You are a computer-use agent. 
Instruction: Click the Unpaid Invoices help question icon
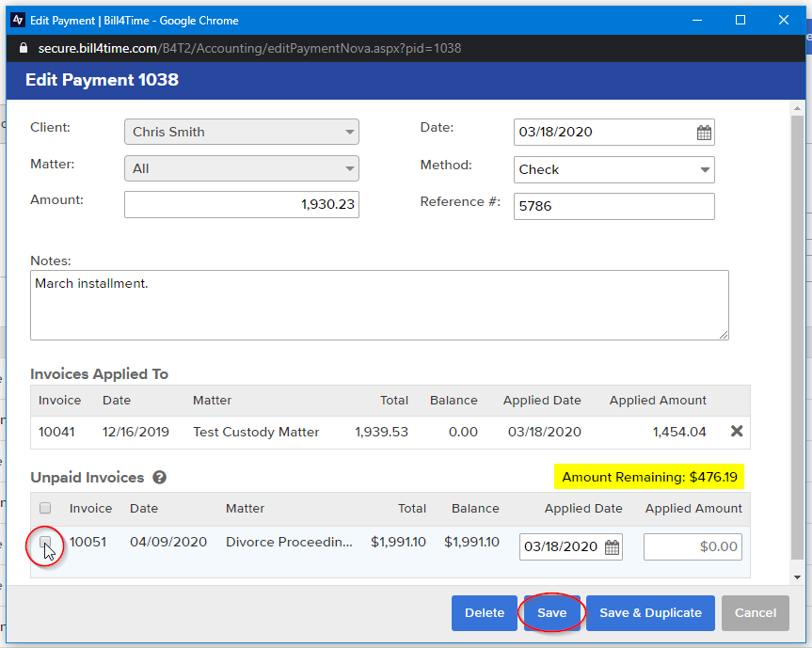click(160, 477)
